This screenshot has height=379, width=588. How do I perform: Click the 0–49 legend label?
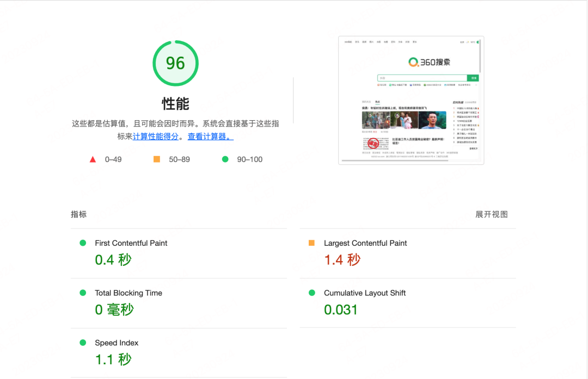pos(113,159)
